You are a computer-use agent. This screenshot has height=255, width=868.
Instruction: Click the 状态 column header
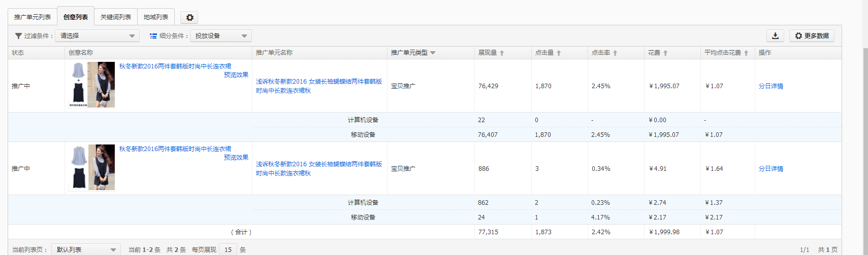pyautogui.click(x=18, y=53)
